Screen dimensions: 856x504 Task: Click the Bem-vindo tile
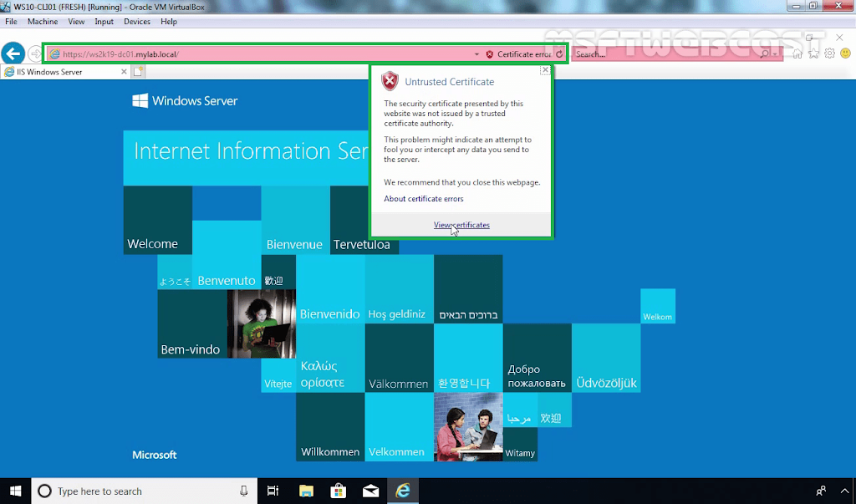point(192,323)
